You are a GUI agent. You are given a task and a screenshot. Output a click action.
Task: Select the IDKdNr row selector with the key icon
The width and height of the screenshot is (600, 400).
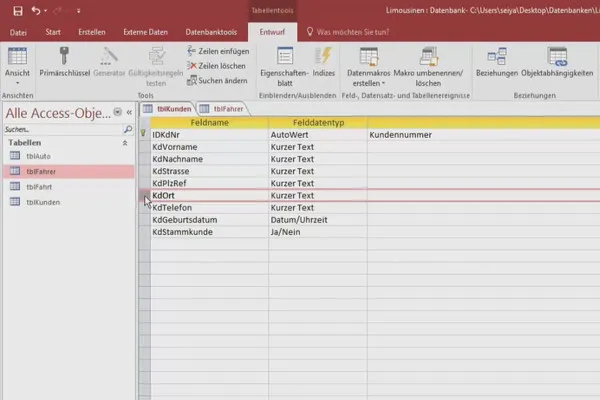[x=144, y=134]
